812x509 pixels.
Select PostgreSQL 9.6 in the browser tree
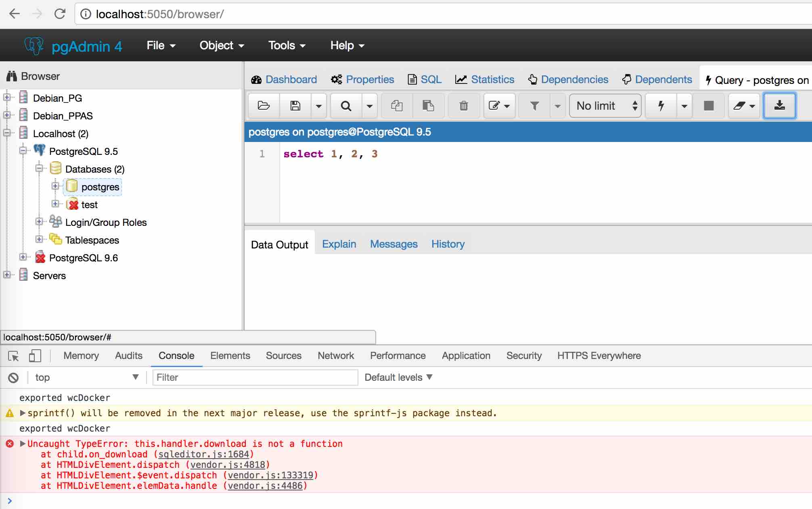83,258
